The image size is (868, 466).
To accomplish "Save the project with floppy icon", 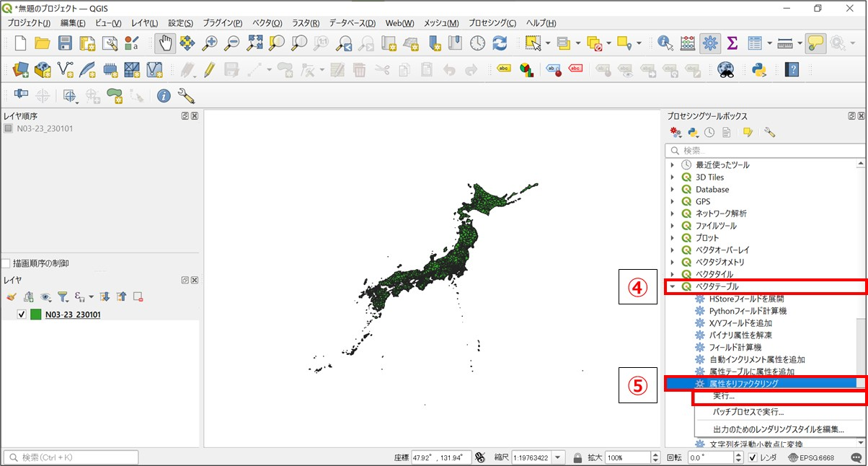I will (x=65, y=43).
